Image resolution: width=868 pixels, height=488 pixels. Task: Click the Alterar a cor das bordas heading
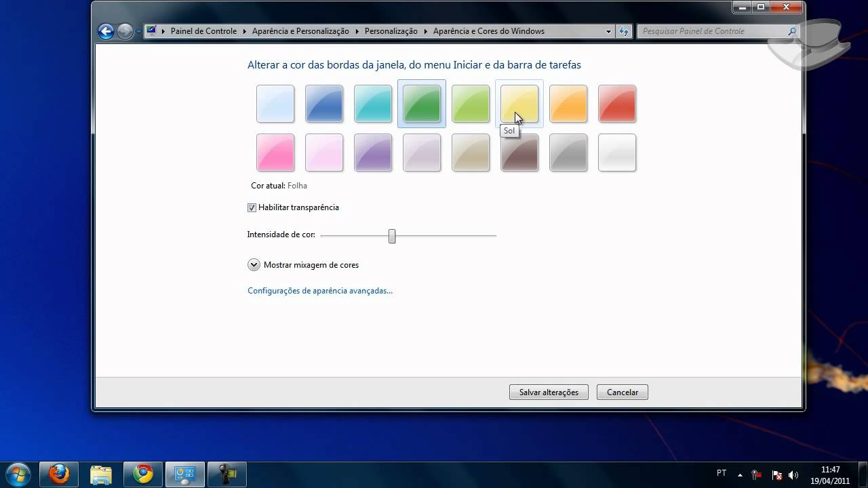coord(414,65)
